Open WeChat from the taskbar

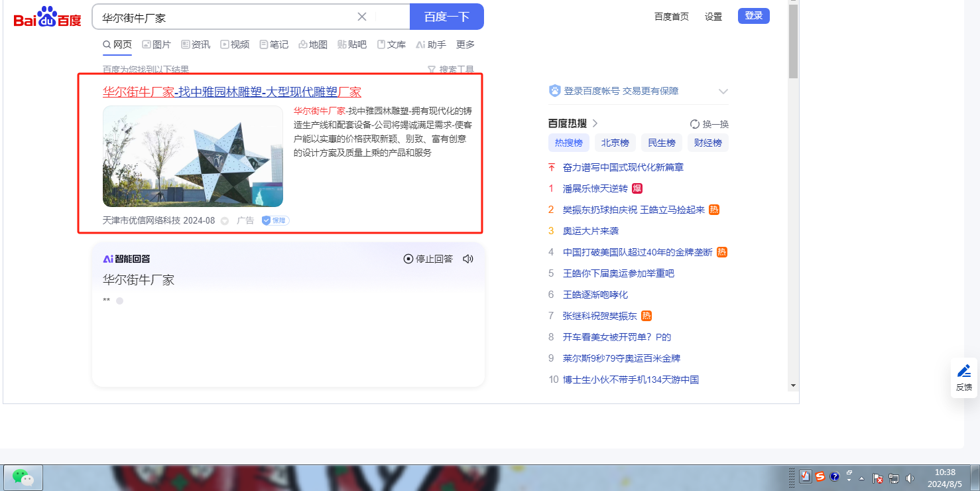tap(24, 477)
